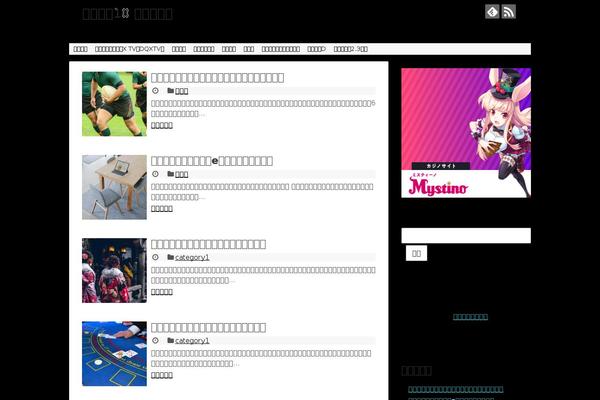
Task: Open the category1 link on blackjack post
Action: click(x=192, y=341)
